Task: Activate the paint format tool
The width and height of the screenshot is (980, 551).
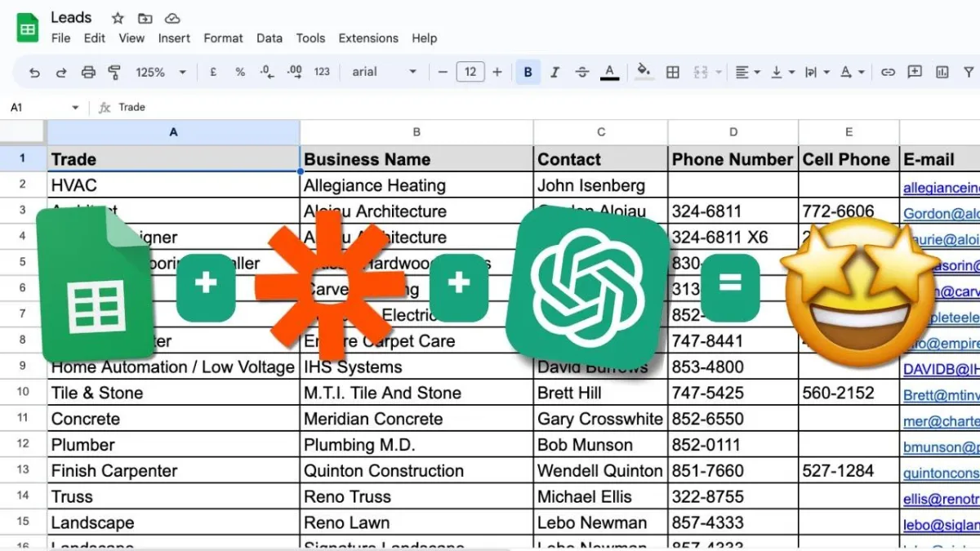Action: (114, 72)
